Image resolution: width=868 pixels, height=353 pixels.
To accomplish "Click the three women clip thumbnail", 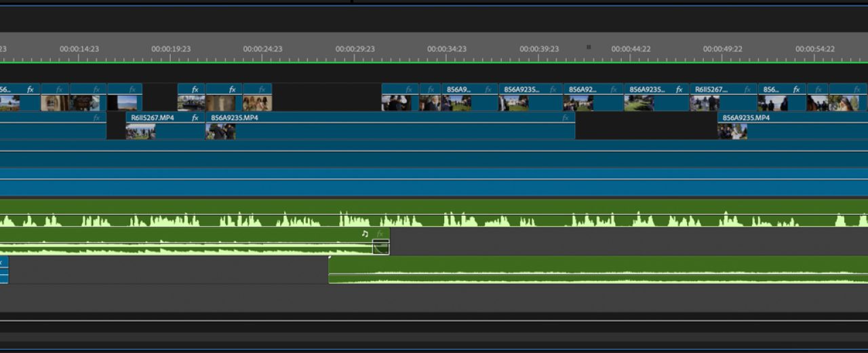I will tap(257, 103).
